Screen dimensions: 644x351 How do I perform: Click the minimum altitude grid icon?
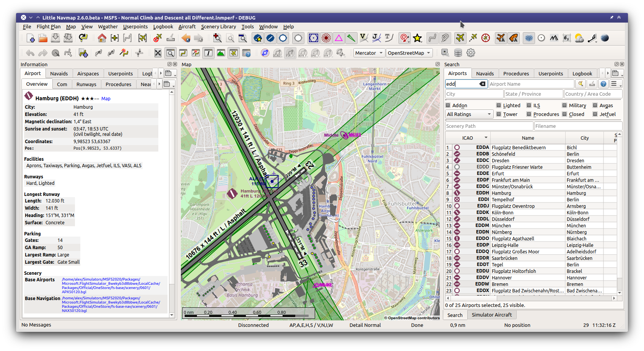567,38
